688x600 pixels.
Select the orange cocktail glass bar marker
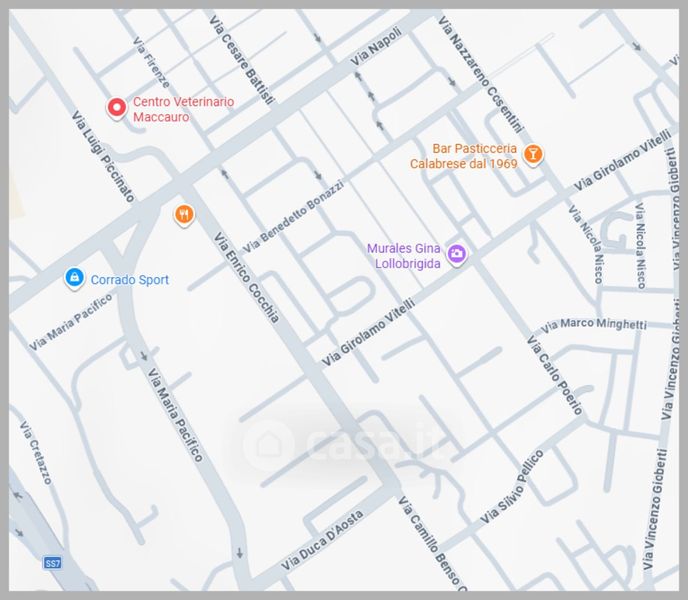point(535,155)
